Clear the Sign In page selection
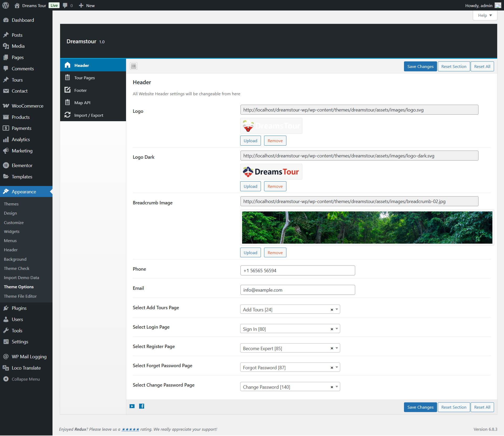This screenshot has width=504, height=436. click(x=332, y=329)
